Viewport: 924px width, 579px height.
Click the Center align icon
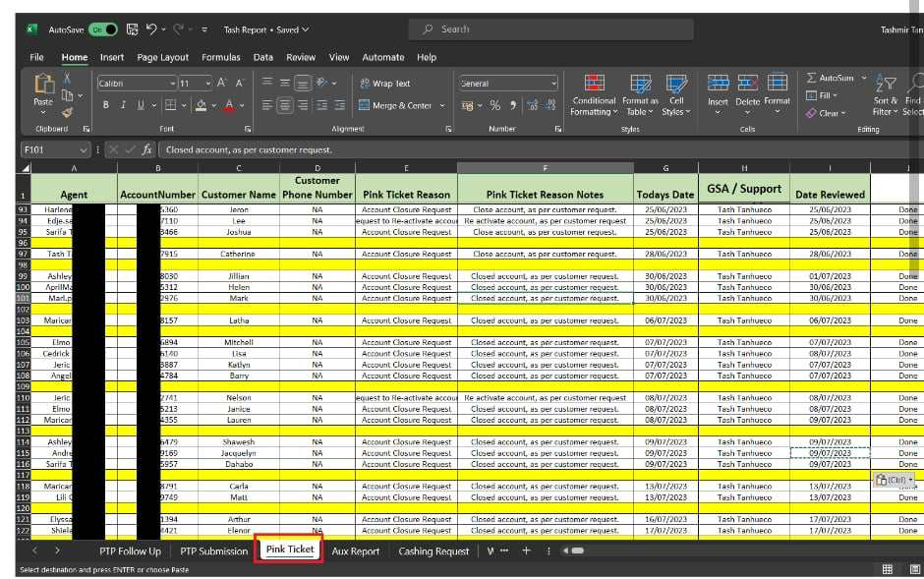(284, 105)
